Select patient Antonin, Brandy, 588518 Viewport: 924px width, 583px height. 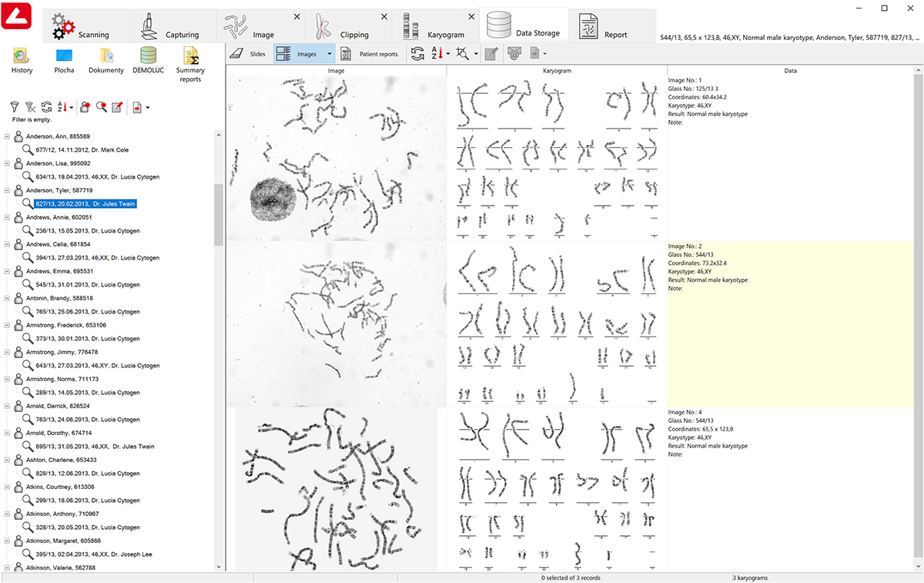click(59, 298)
